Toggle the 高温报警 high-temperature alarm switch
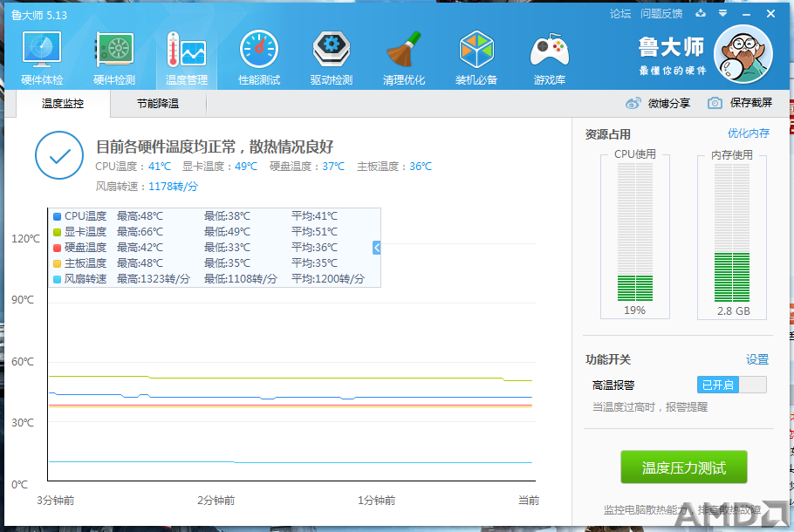The width and height of the screenshot is (794, 532). [731, 385]
